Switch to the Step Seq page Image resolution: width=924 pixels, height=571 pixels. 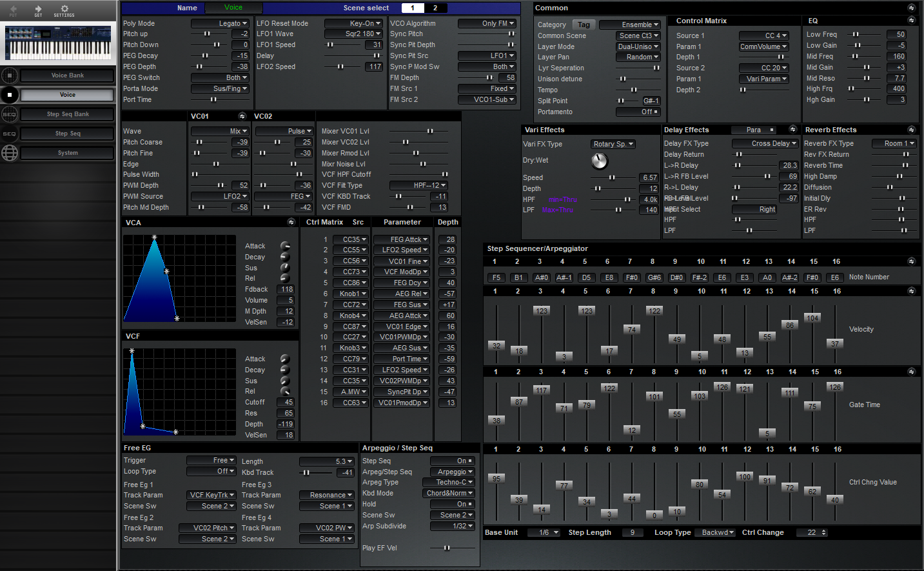68,134
